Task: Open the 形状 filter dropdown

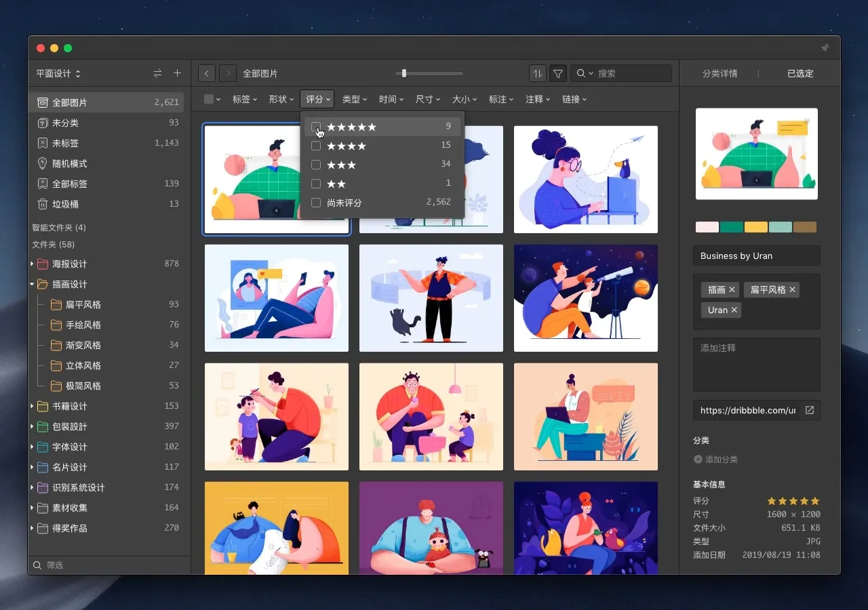Action: [x=281, y=99]
